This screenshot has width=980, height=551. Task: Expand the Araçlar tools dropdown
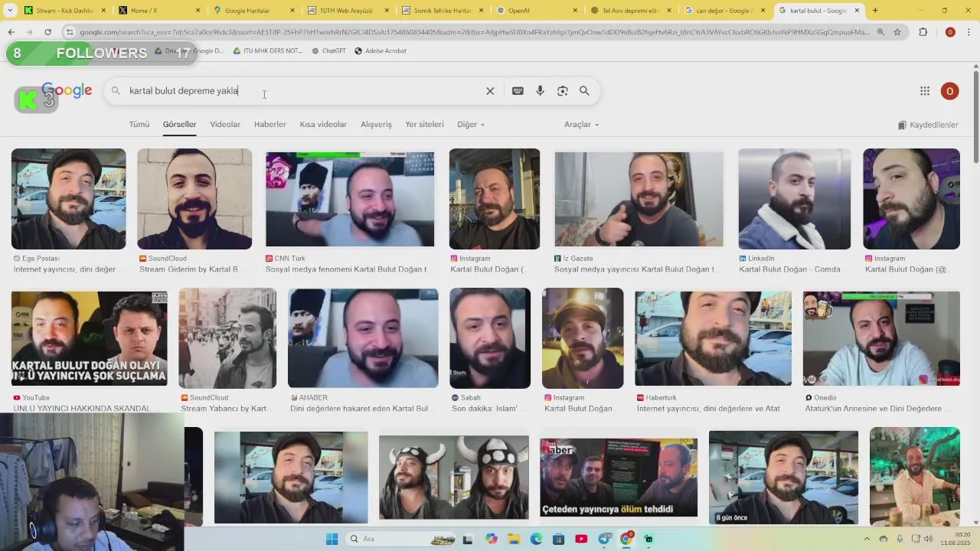tap(581, 124)
